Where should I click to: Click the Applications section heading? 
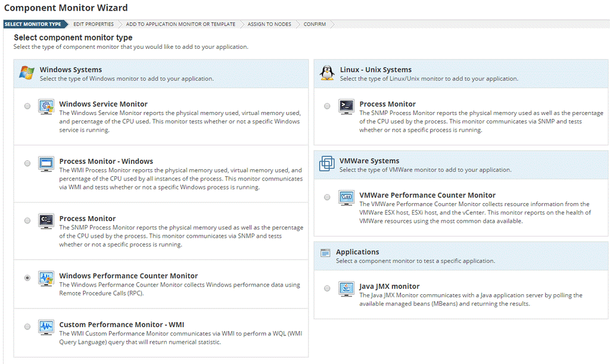click(x=357, y=252)
